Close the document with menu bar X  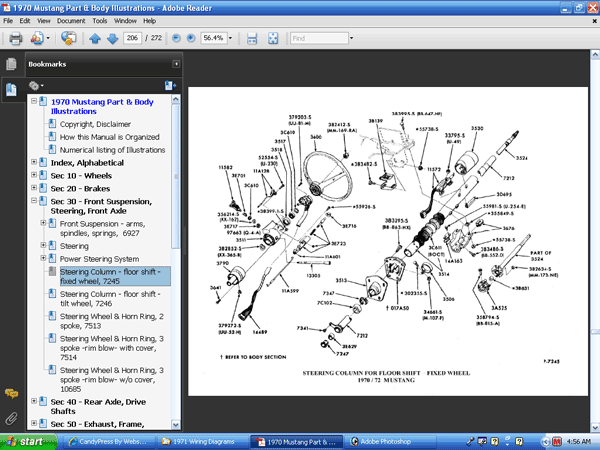click(595, 21)
